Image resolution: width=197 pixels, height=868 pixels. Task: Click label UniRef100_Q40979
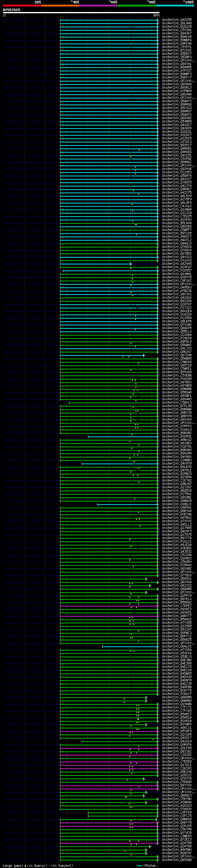click(x=177, y=463)
